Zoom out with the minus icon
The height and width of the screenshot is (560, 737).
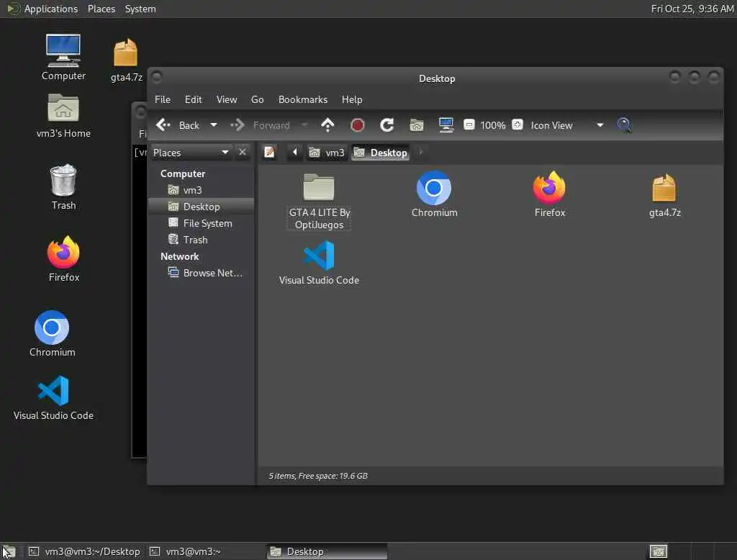click(469, 125)
